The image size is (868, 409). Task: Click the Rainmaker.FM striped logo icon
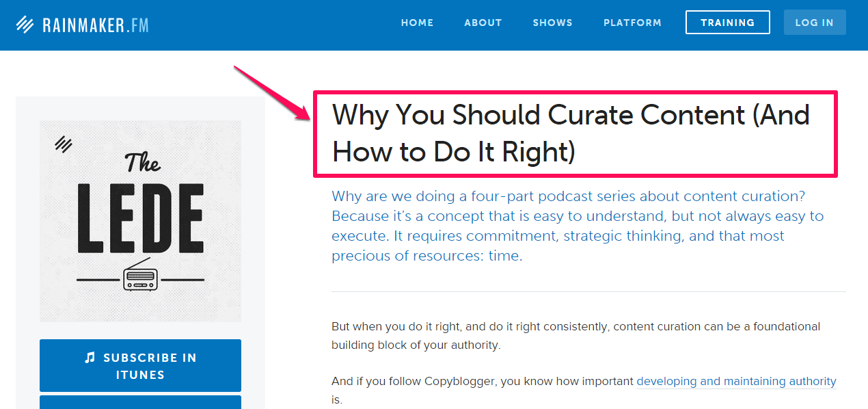25,25
